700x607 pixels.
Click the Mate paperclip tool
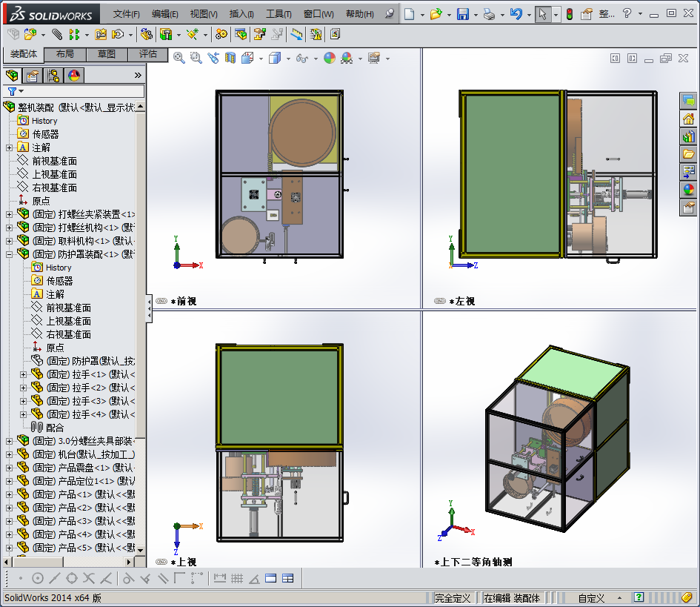tap(57, 34)
